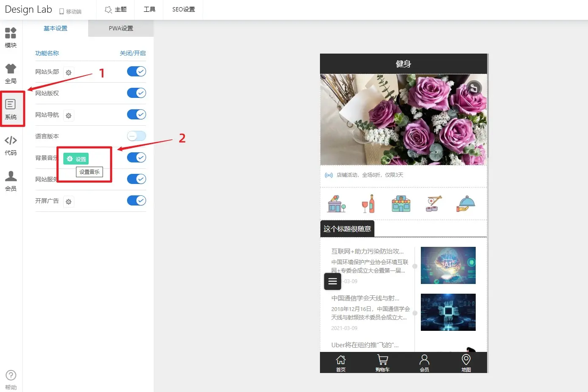Click the green 设置 music settings button

76,159
